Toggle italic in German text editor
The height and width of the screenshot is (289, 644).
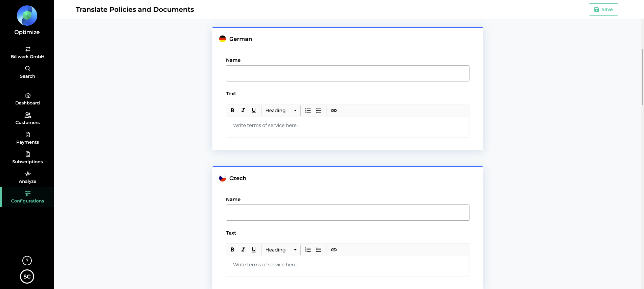(243, 111)
